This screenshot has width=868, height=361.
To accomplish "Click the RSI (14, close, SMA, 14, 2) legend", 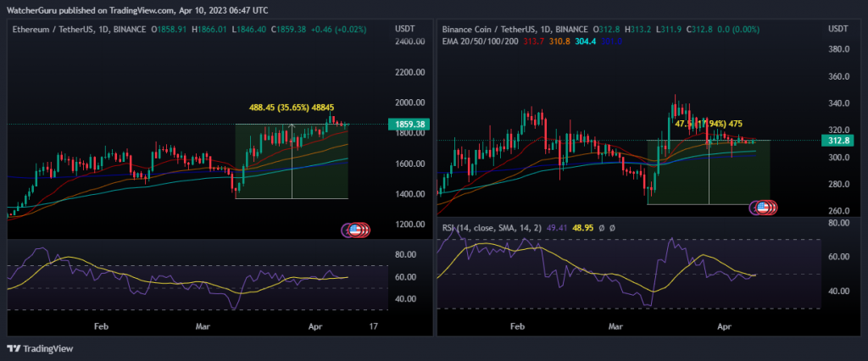I will [x=491, y=227].
